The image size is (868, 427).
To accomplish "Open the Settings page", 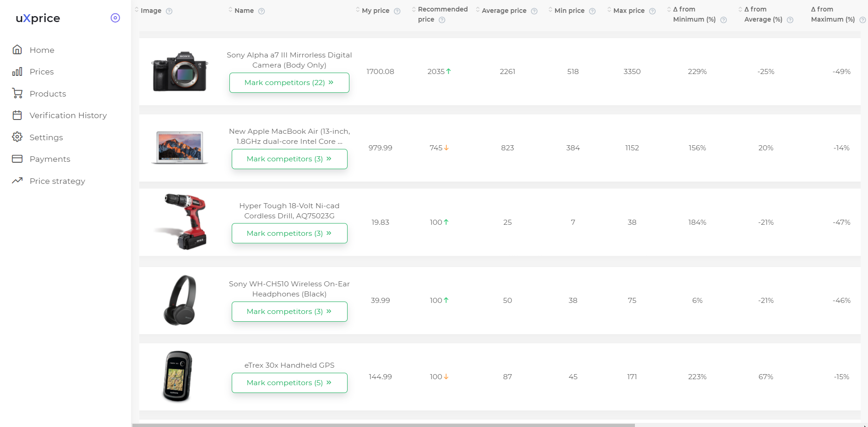I will (x=46, y=137).
